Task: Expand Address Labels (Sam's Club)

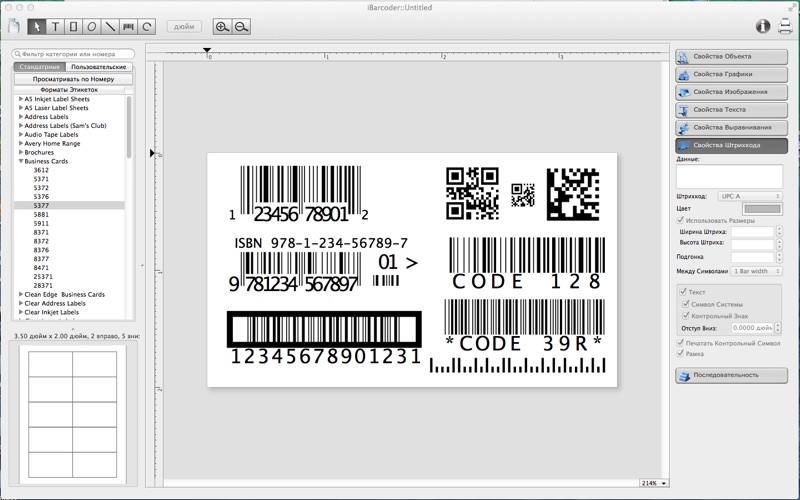Action: point(21,126)
